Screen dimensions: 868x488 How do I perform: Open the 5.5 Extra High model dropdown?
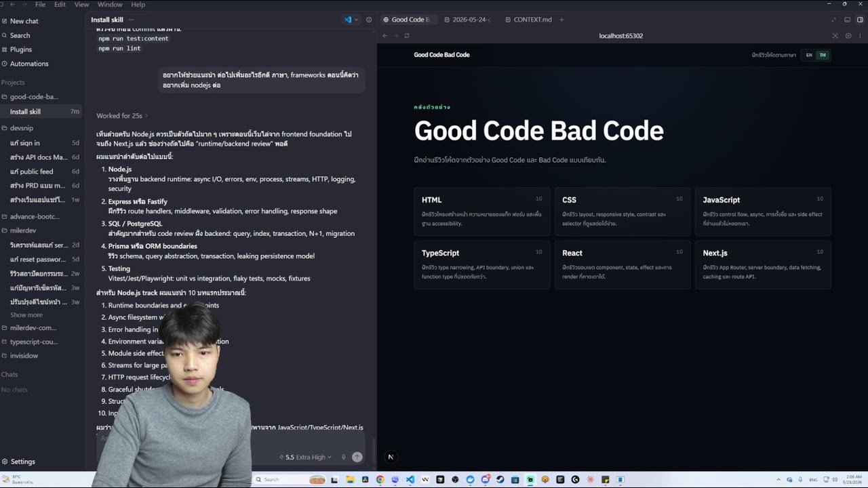[x=305, y=457]
